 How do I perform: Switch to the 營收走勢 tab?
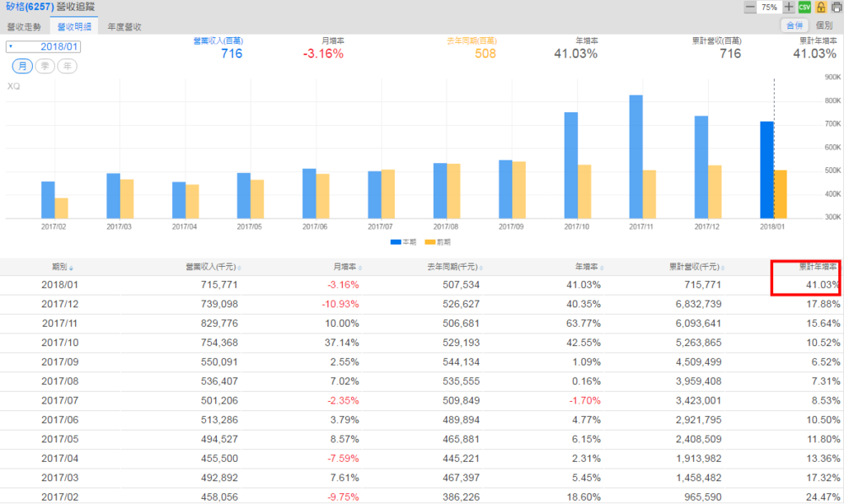(24, 26)
